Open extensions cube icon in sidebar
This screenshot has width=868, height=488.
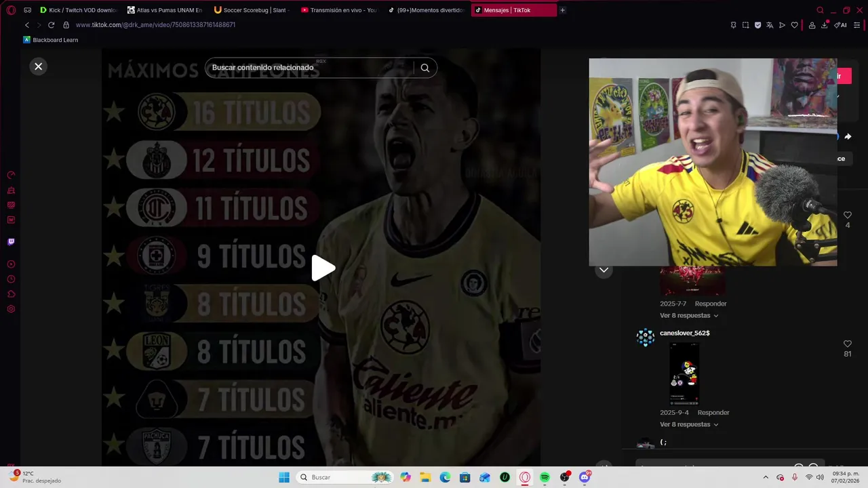point(11,294)
